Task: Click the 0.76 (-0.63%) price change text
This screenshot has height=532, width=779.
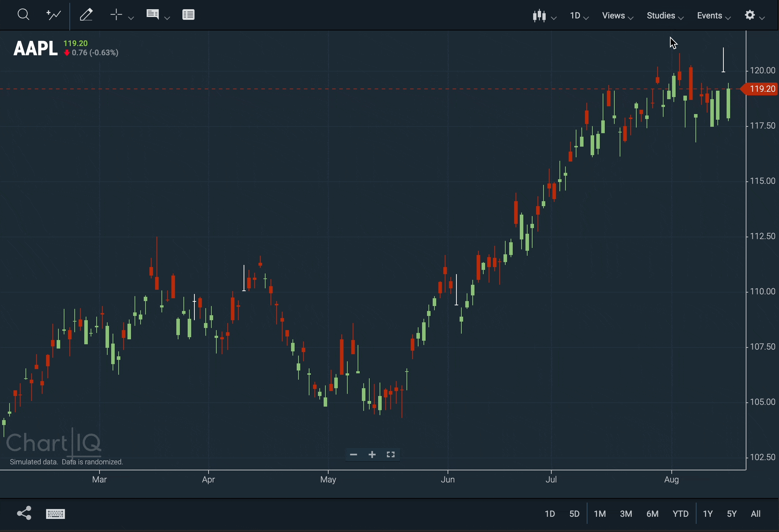Action: pos(95,53)
